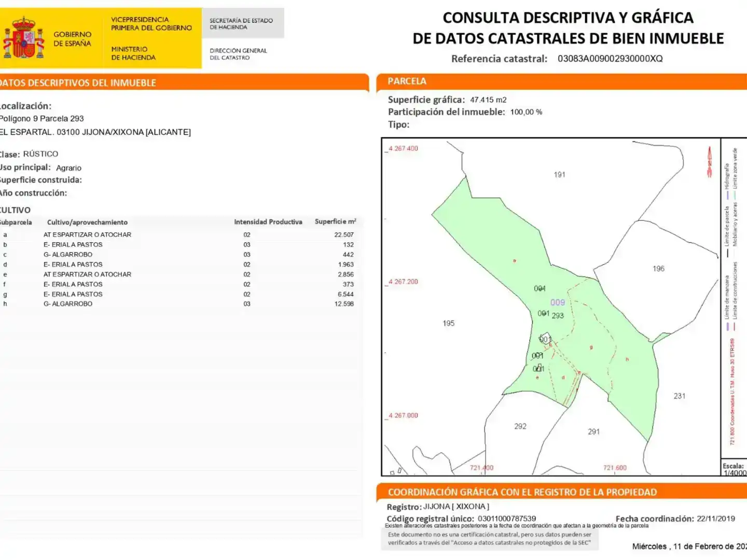Click the 'Superficie construida:' label

pos(41,180)
